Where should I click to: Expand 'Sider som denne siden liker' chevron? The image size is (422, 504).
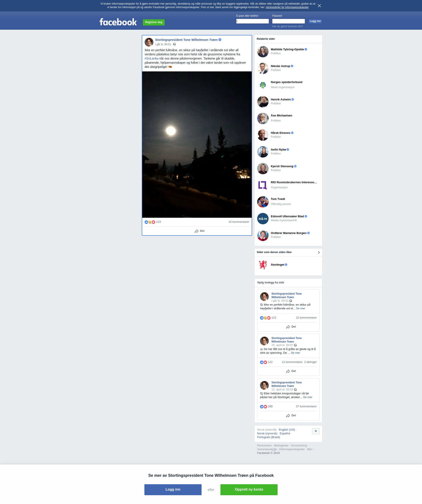pyautogui.click(x=318, y=252)
